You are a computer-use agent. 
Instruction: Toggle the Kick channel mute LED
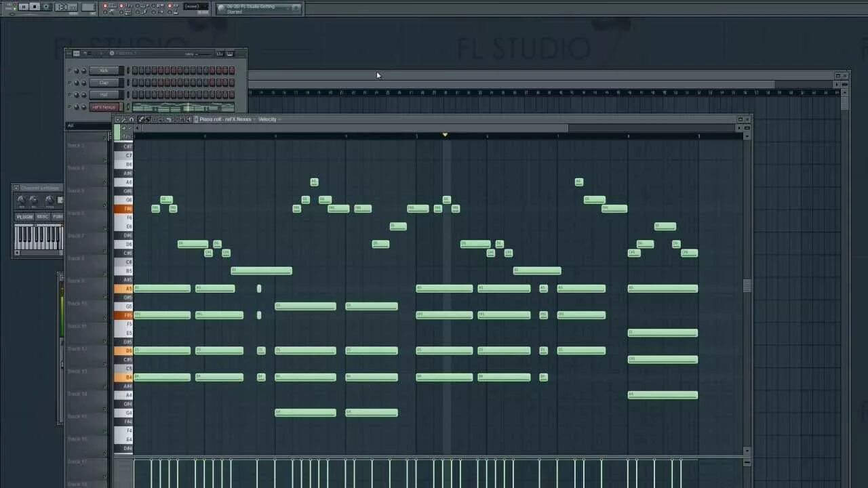pyautogui.click(x=69, y=70)
